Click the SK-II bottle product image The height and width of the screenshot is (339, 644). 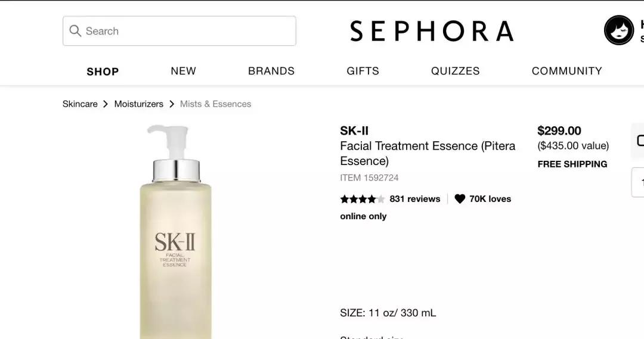point(175,232)
